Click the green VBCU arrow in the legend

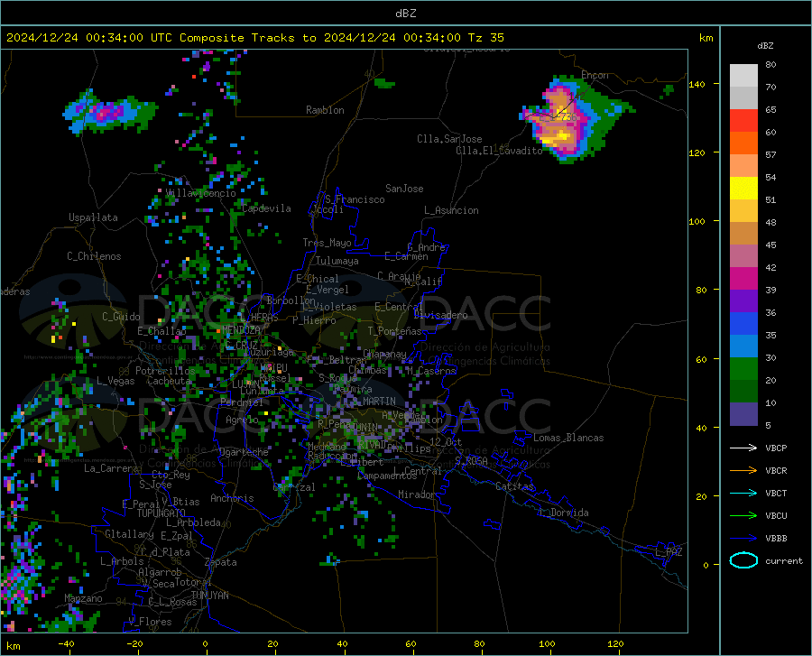[743, 516]
